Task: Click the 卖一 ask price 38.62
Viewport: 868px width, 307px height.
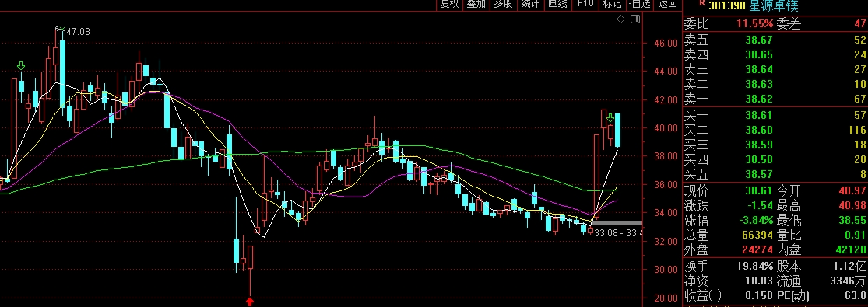Action: [x=759, y=99]
